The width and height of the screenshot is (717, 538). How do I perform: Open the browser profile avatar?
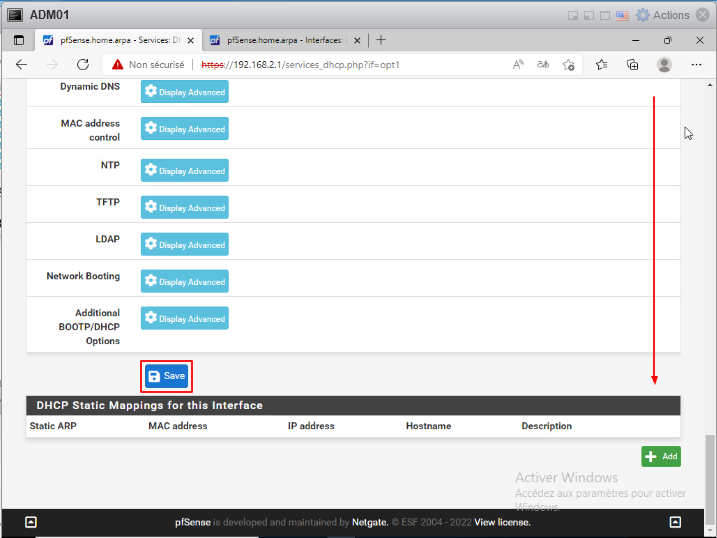pos(664,64)
